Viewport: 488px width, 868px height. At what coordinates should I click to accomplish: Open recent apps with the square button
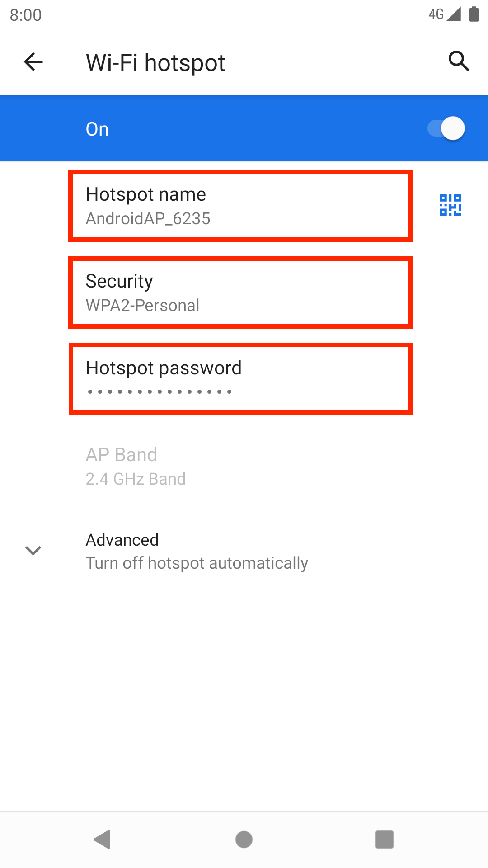pyautogui.click(x=385, y=840)
